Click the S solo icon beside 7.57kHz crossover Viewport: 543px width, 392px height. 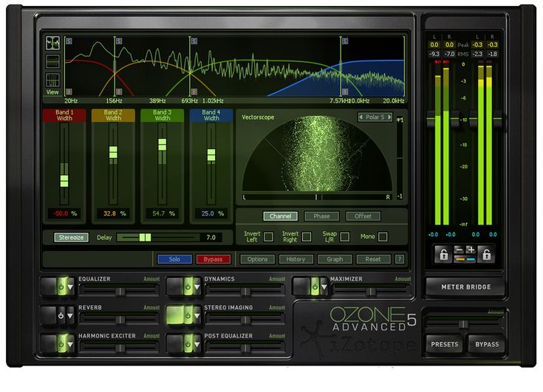345,41
